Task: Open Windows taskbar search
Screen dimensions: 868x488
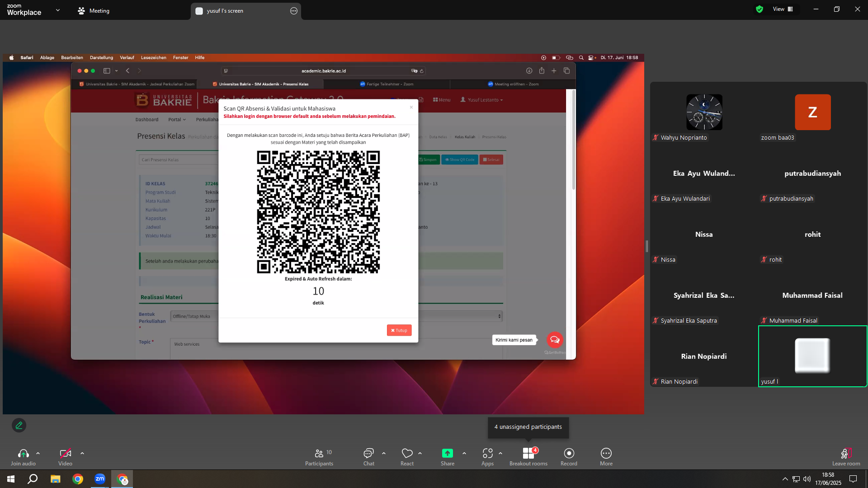Action: (x=33, y=479)
